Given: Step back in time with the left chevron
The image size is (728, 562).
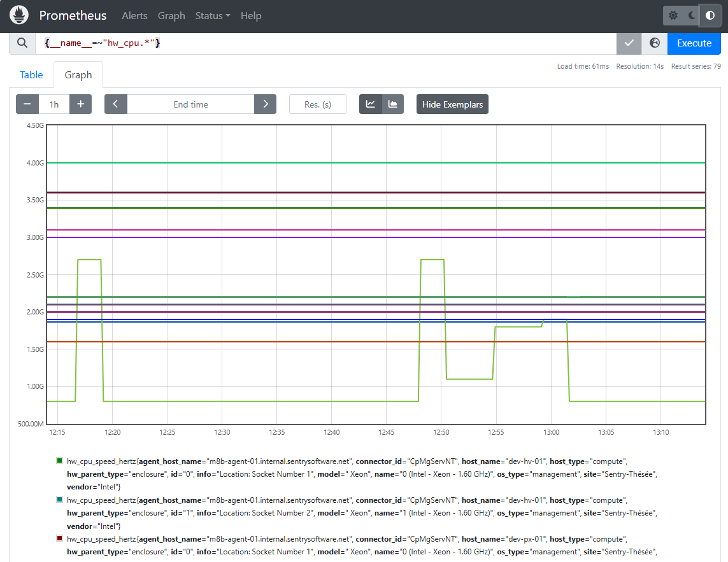Looking at the screenshot, I should click(116, 104).
